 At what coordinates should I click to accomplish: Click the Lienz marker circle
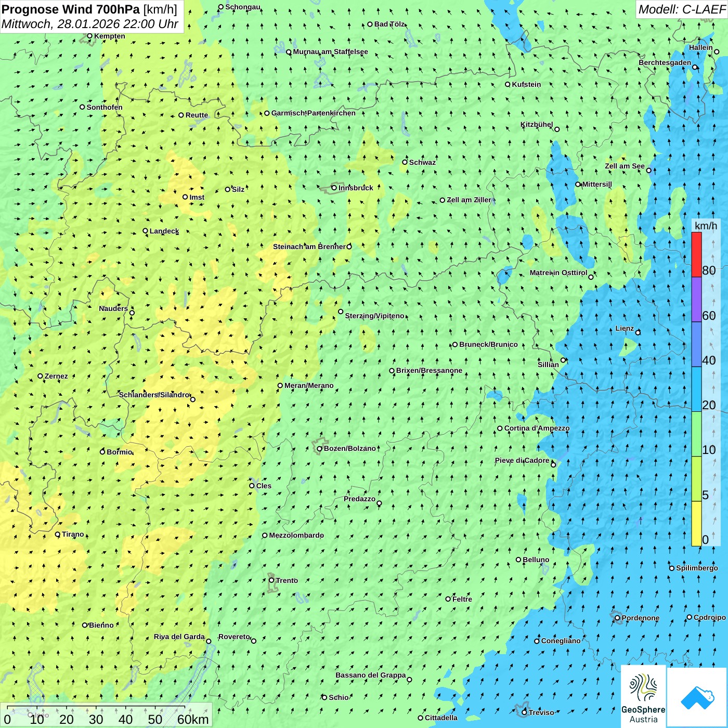[x=638, y=332]
